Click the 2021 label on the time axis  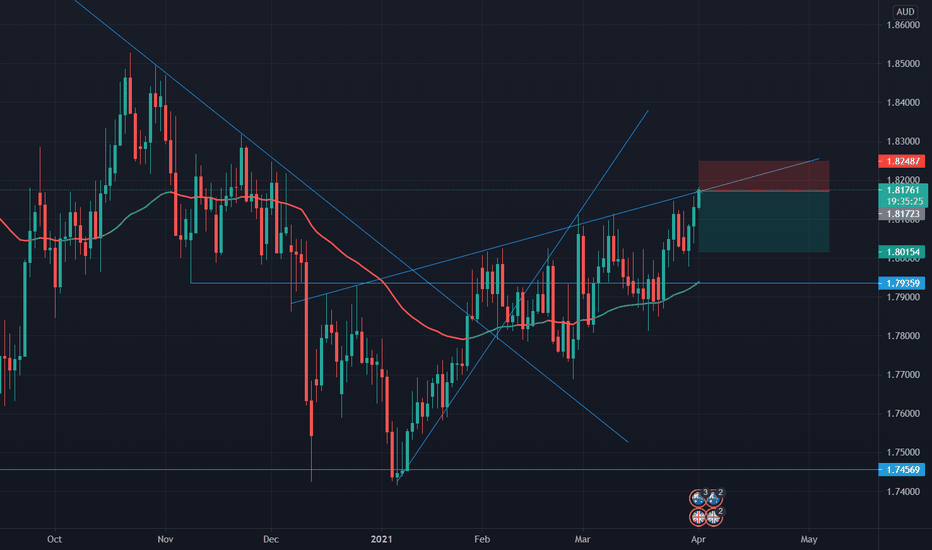point(382,539)
